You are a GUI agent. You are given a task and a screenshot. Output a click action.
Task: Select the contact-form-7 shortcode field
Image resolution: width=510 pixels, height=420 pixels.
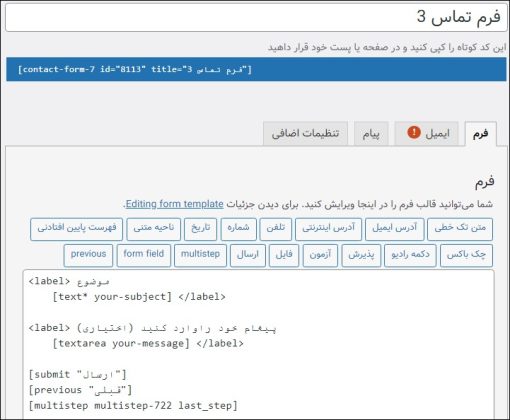[x=256, y=69]
